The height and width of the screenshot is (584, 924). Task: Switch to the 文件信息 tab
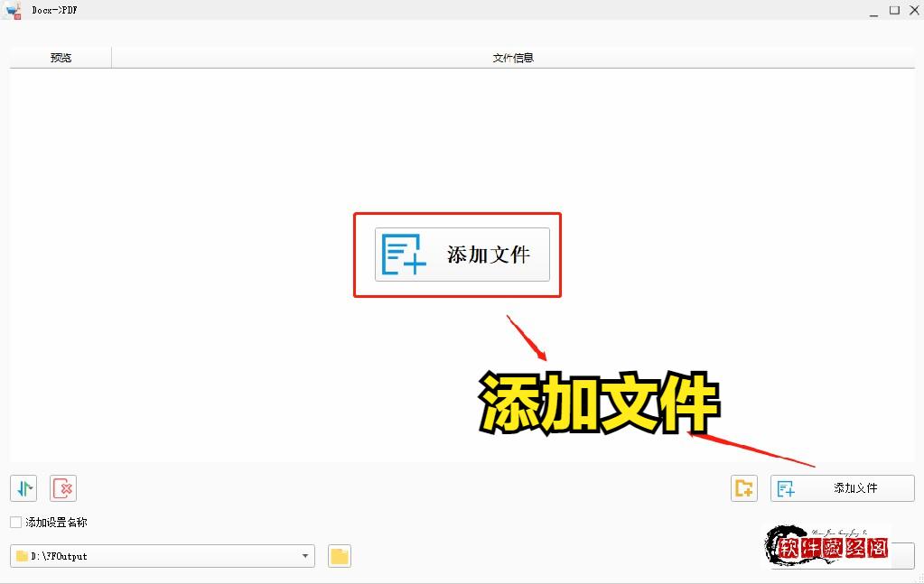coord(512,56)
